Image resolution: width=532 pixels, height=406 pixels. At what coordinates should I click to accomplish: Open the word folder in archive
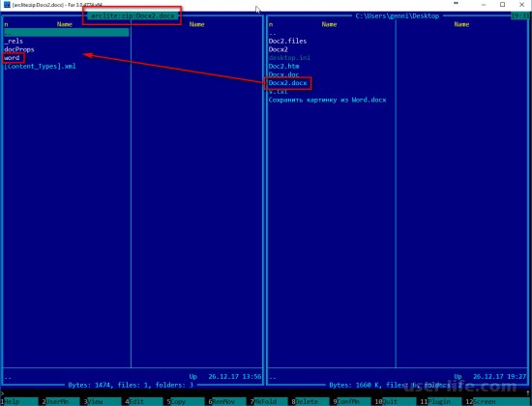12,58
